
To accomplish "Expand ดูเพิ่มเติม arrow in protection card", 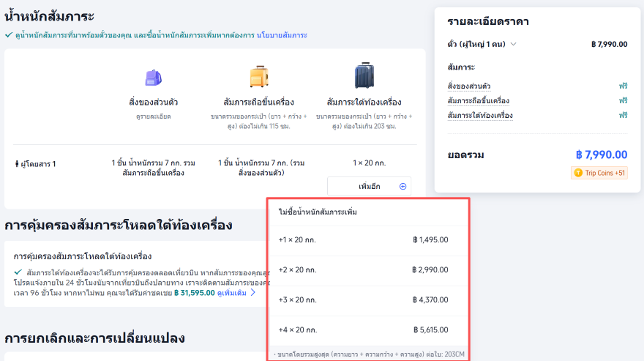I will 253,292.
